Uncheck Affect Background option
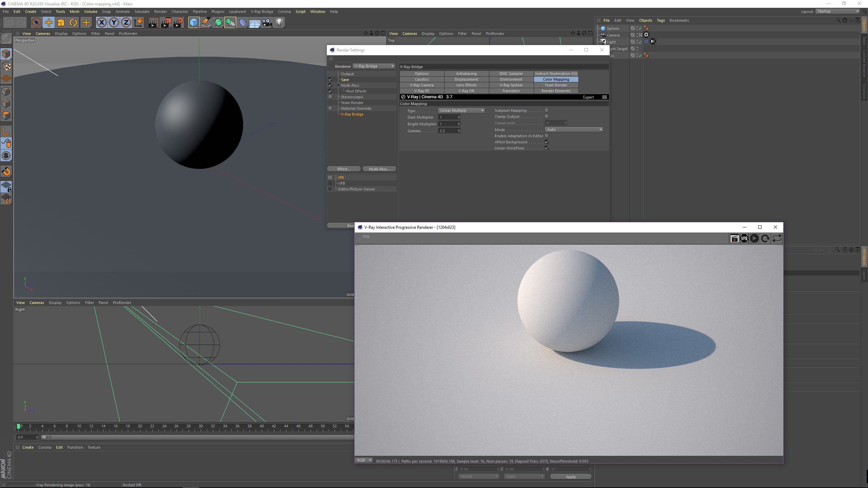 (x=547, y=142)
